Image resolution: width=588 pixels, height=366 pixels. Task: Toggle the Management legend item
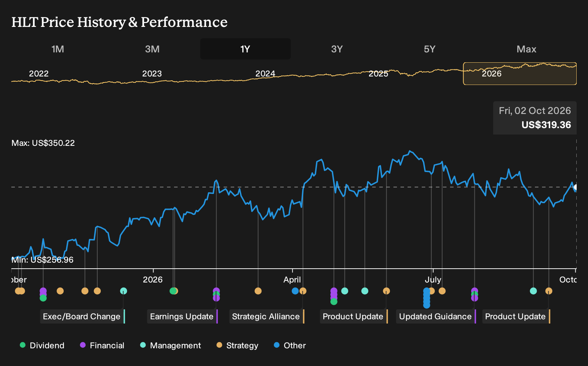pyautogui.click(x=171, y=345)
